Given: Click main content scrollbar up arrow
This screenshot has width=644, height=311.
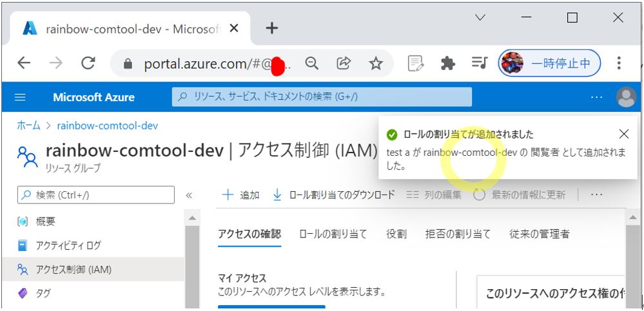Looking at the screenshot, I should [x=633, y=218].
